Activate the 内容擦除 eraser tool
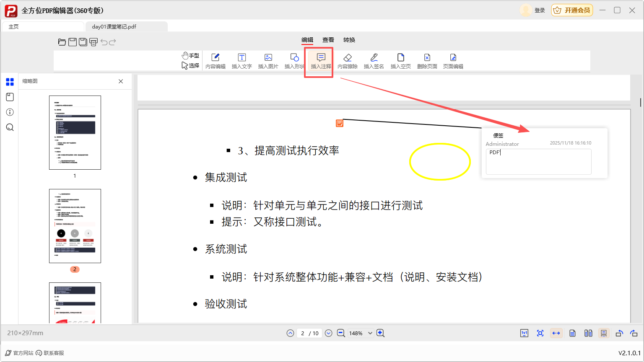 tap(347, 61)
